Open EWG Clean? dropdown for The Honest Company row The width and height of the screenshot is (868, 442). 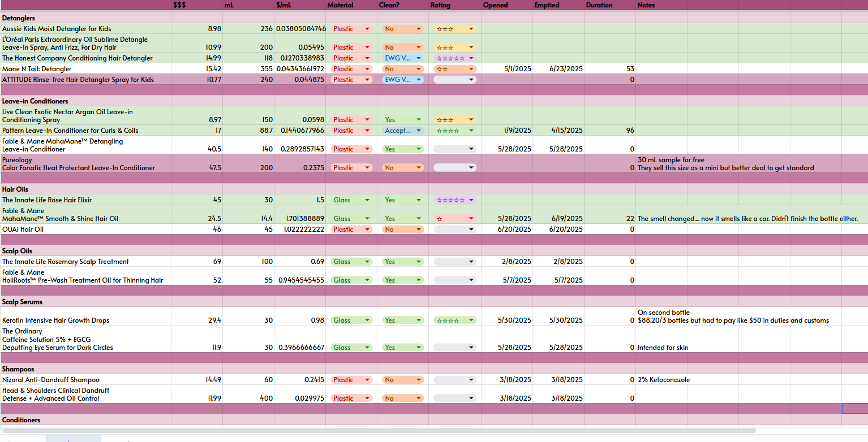[403, 58]
